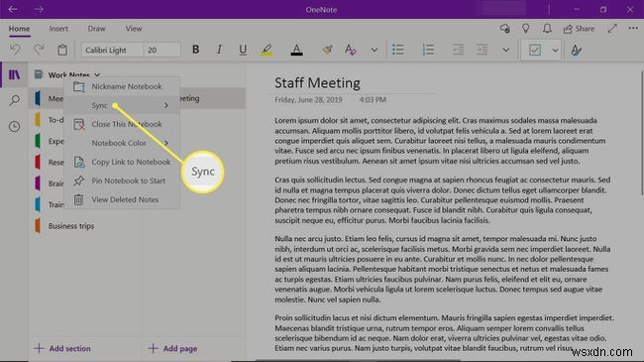644x362 pixels.
Task: Click the Back arrow in title bar
Action: coord(13,9)
